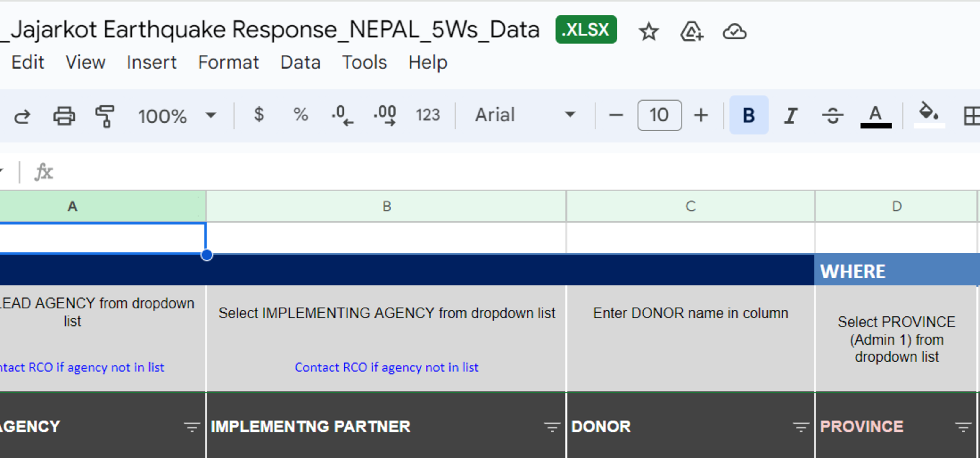980x458 pixels.
Task: Star this spreadsheet document
Action: point(649,31)
